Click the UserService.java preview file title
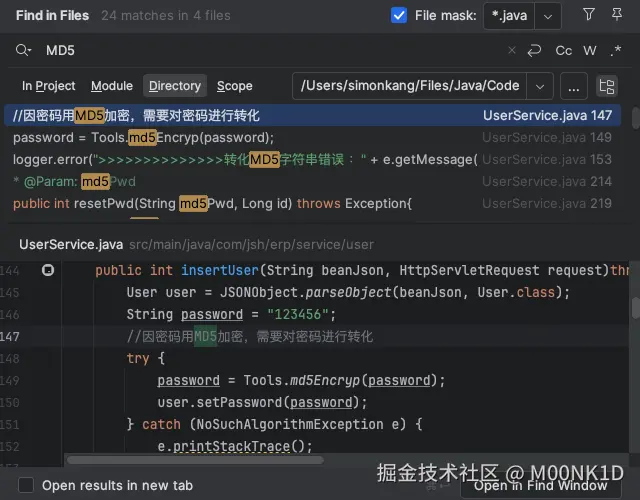The image size is (640, 500). (x=71, y=244)
